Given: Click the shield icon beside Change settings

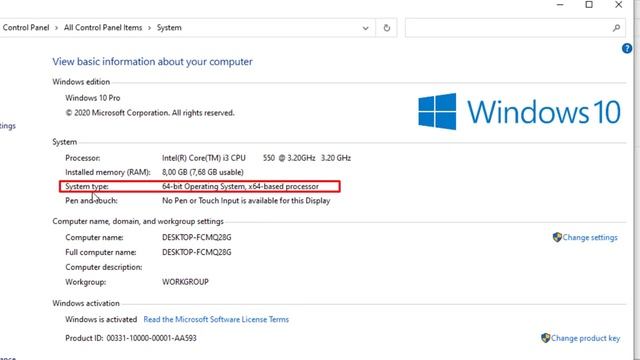Looking at the screenshot, I should (x=557, y=237).
